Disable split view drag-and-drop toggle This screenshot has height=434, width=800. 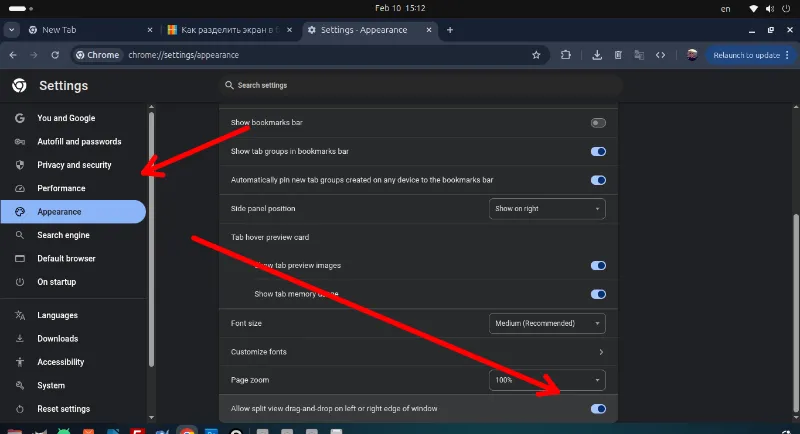pos(598,409)
